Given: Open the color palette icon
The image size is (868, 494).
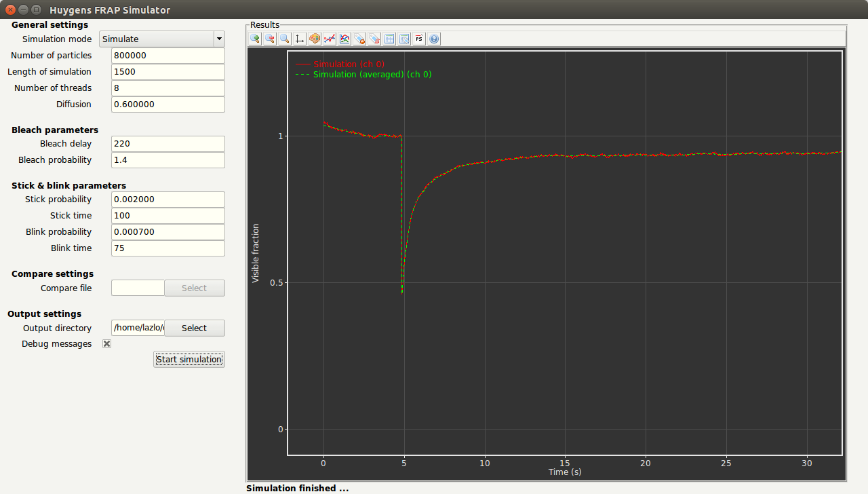Looking at the screenshot, I should (x=315, y=39).
